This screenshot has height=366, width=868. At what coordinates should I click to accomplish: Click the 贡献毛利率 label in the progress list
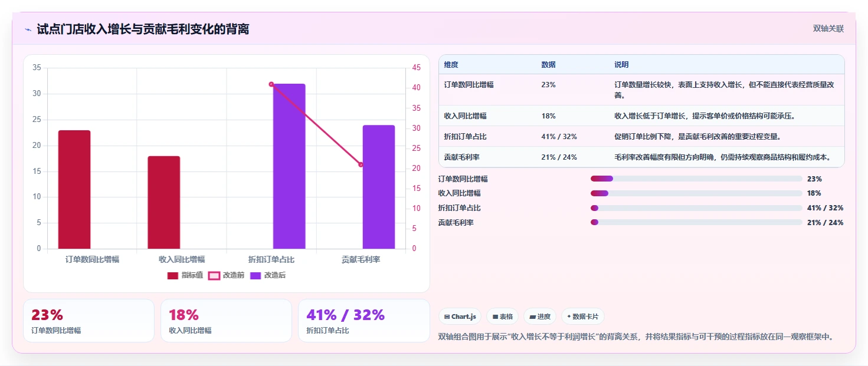456,223
